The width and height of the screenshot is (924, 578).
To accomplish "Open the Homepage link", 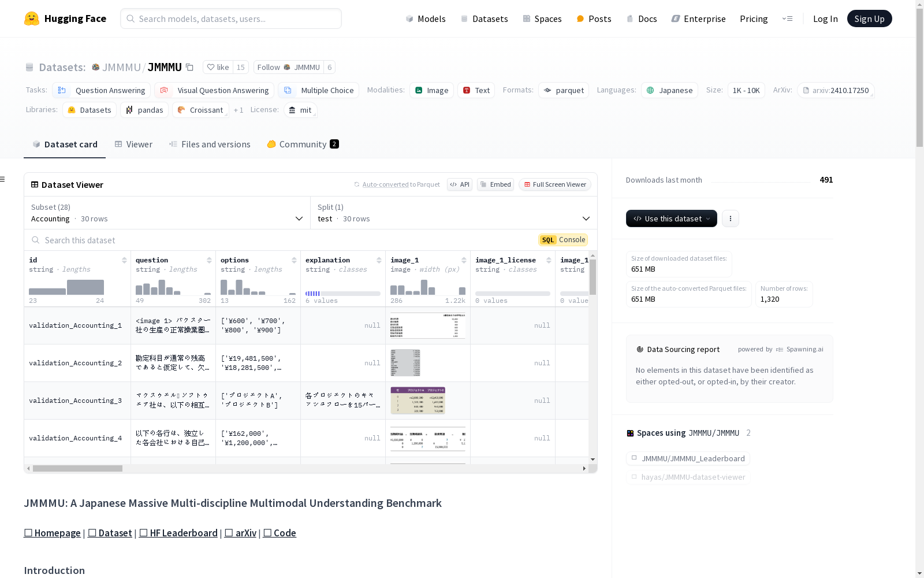I will (52, 533).
